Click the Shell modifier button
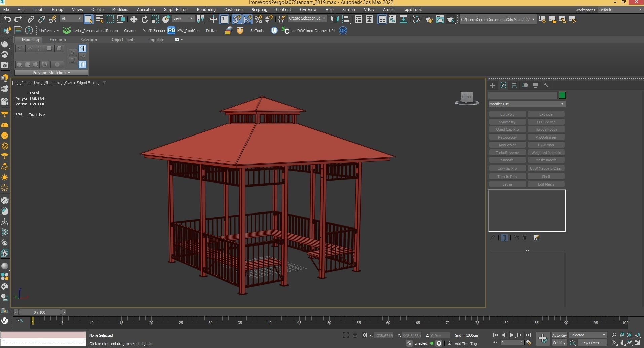644x348 pixels. [x=546, y=177]
